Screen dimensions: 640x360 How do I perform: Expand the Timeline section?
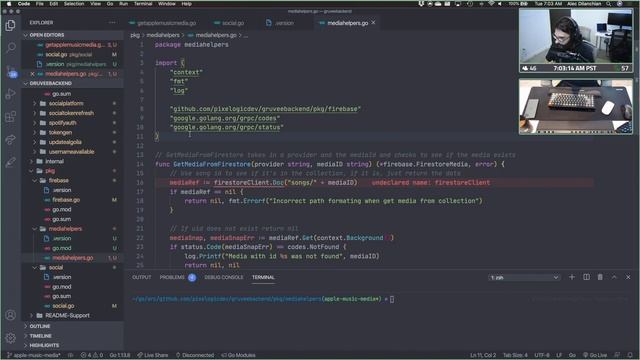pyautogui.click(x=40, y=336)
